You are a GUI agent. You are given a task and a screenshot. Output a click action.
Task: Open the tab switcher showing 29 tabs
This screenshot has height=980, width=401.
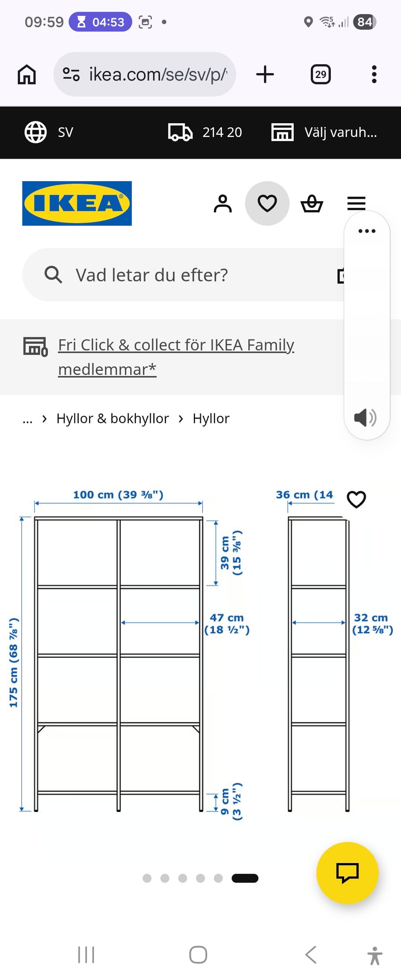click(x=320, y=75)
